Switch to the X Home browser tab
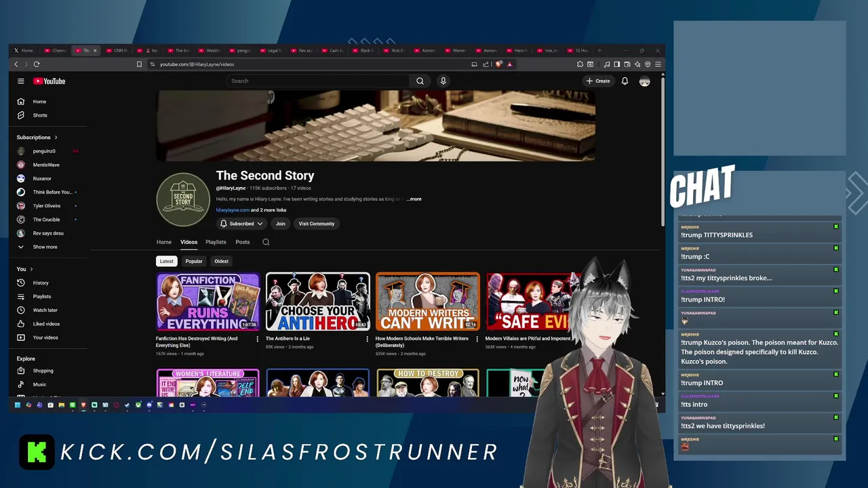The width and height of the screenshot is (868, 488). pos(24,50)
